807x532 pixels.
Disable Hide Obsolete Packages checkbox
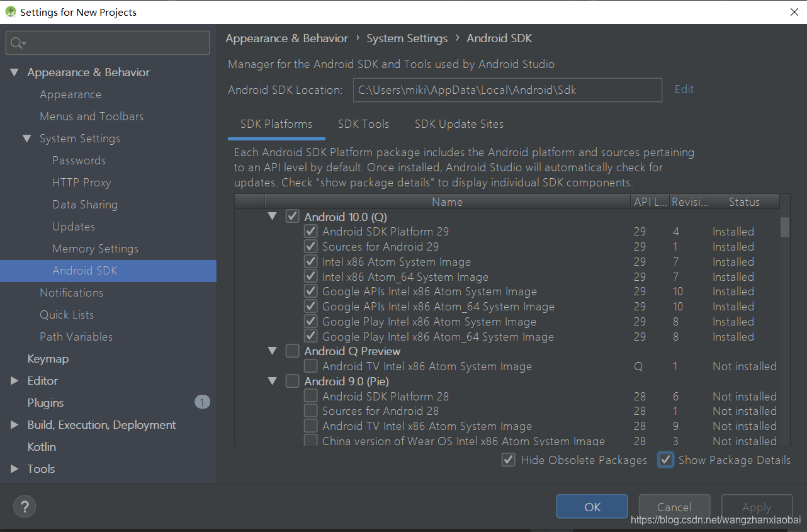pos(508,460)
